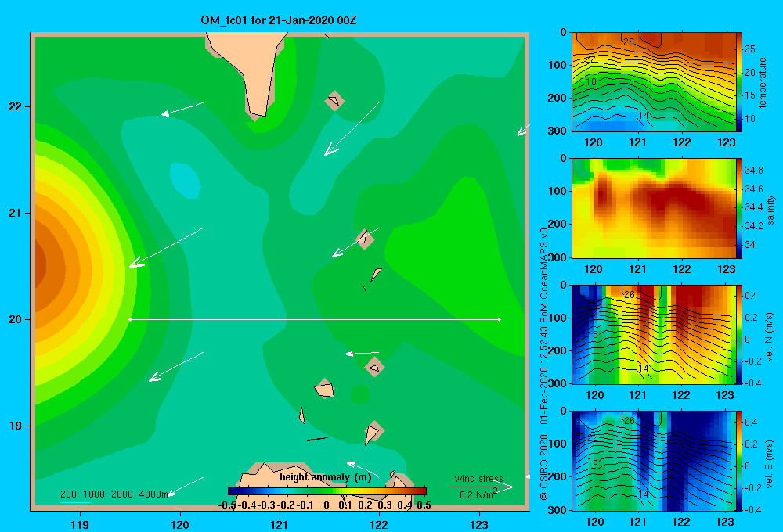
Task: Click latitude label 19 on main map
Action: click(16, 426)
